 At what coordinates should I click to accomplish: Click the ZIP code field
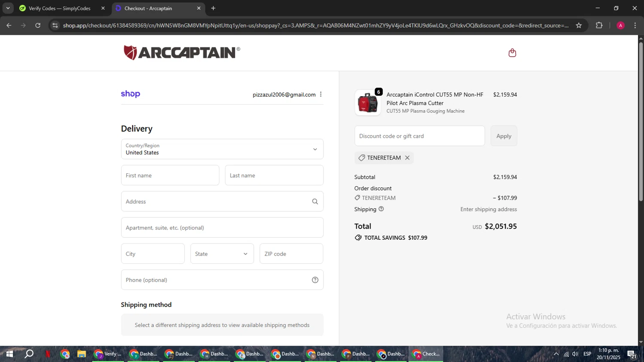(291, 254)
